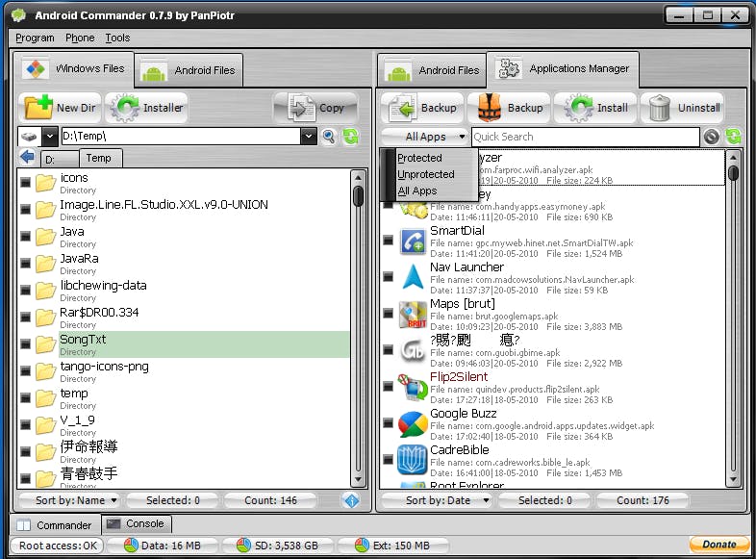
Task: Open the Program menu
Action: 35,38
